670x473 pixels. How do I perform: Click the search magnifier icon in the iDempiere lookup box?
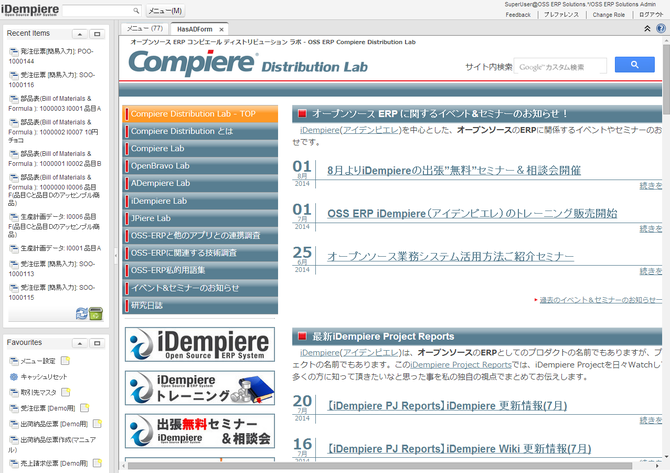click(x=136, y=11)
